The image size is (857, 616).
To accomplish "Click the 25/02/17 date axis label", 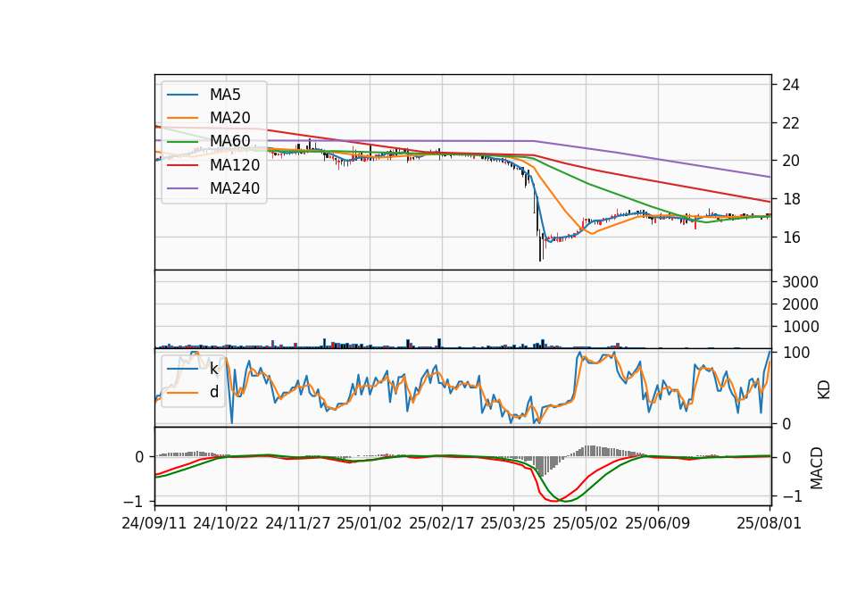I will pyautogui.click(x=442, y=523).
